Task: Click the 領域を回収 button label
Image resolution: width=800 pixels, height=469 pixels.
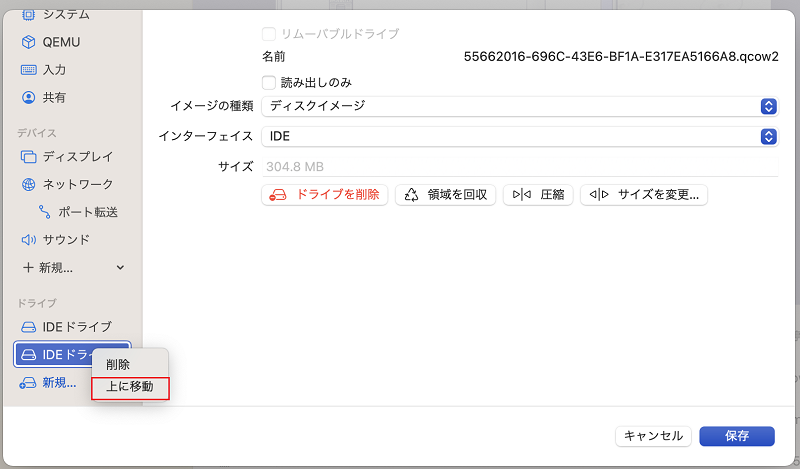Action: (457, 194)
